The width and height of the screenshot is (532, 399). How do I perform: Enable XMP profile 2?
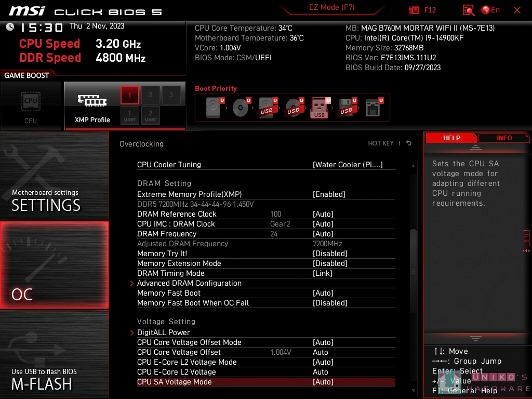[150, 95]
